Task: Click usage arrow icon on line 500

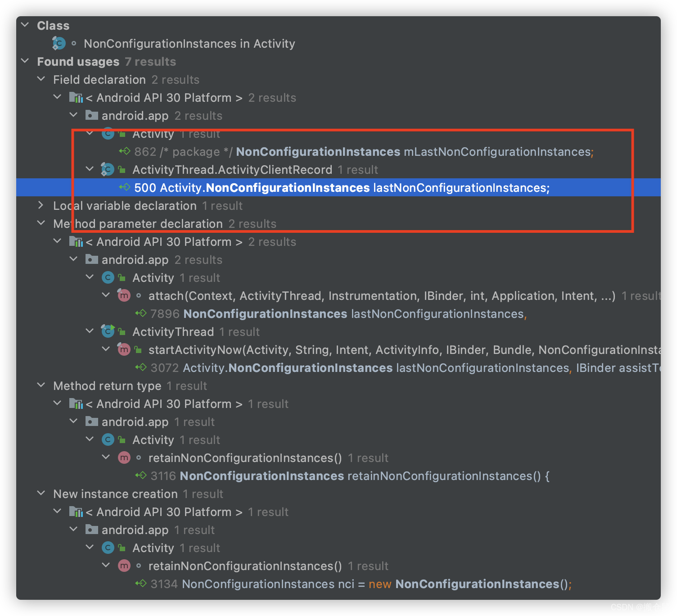Action: pyautogui.click(x=125, y=187)
